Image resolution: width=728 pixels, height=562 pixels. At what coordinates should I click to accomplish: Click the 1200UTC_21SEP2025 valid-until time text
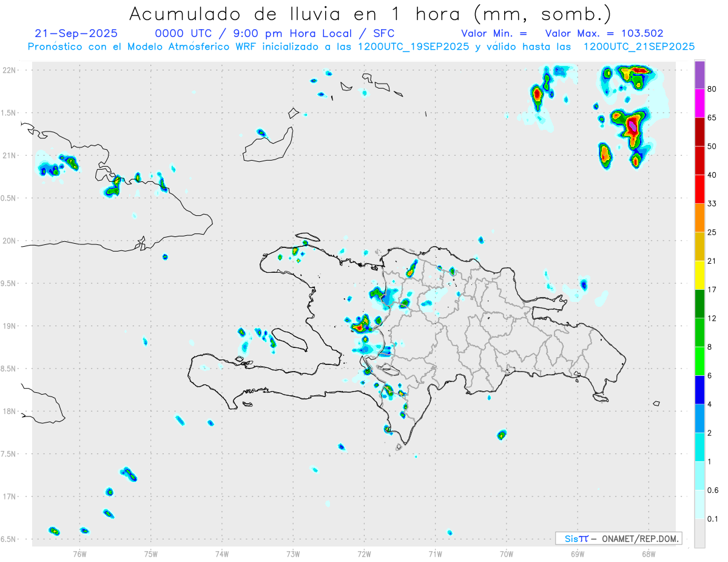pos(638,47)
